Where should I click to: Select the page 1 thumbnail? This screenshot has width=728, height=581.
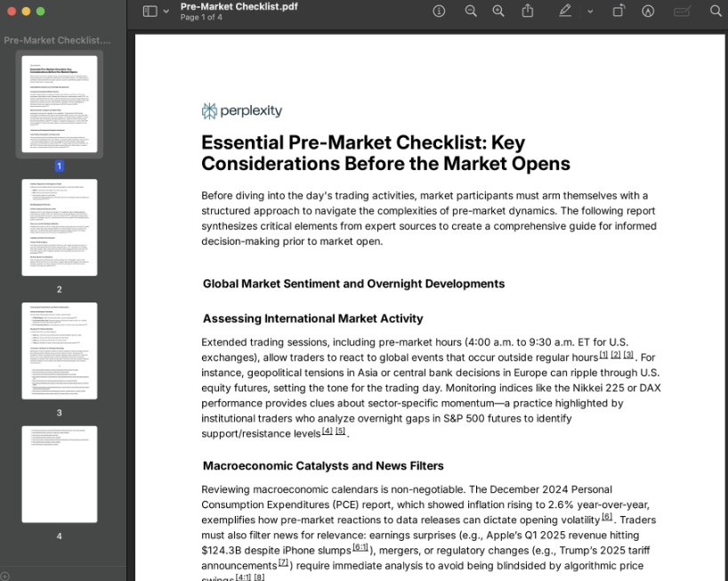[x=60, y=103]
